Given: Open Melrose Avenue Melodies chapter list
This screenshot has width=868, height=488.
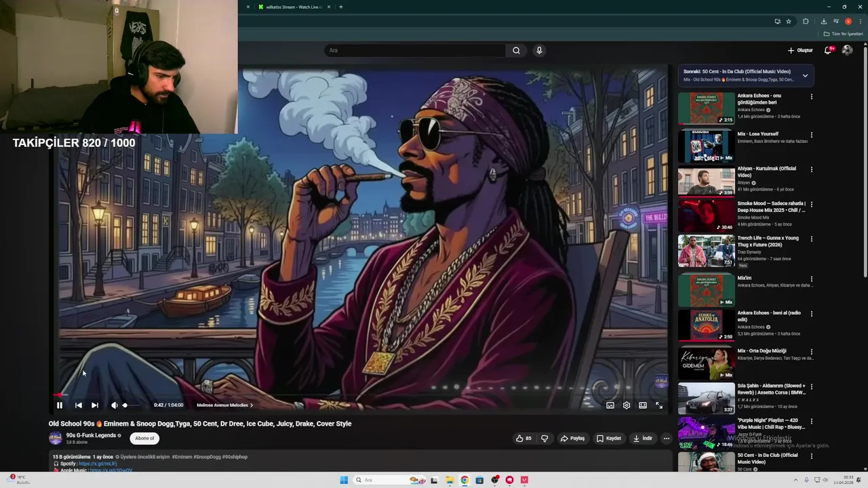Looking at the screenshot, I should point(224,405).
